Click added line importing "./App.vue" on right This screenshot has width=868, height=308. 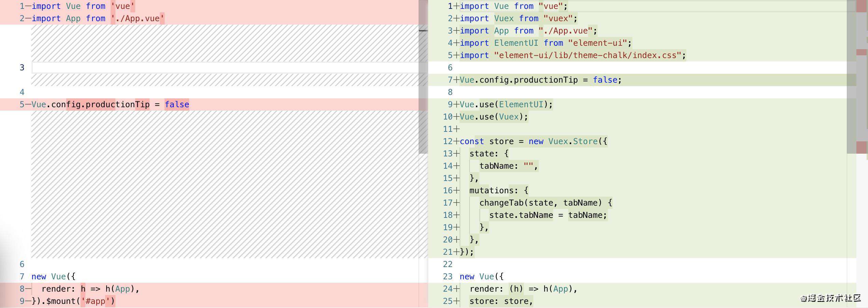528,31
